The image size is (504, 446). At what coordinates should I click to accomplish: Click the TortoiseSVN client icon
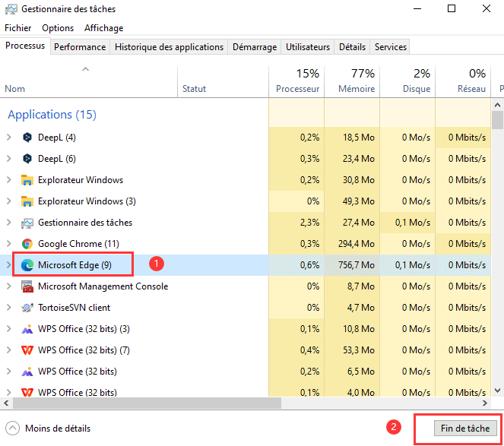tap(27, 308)
